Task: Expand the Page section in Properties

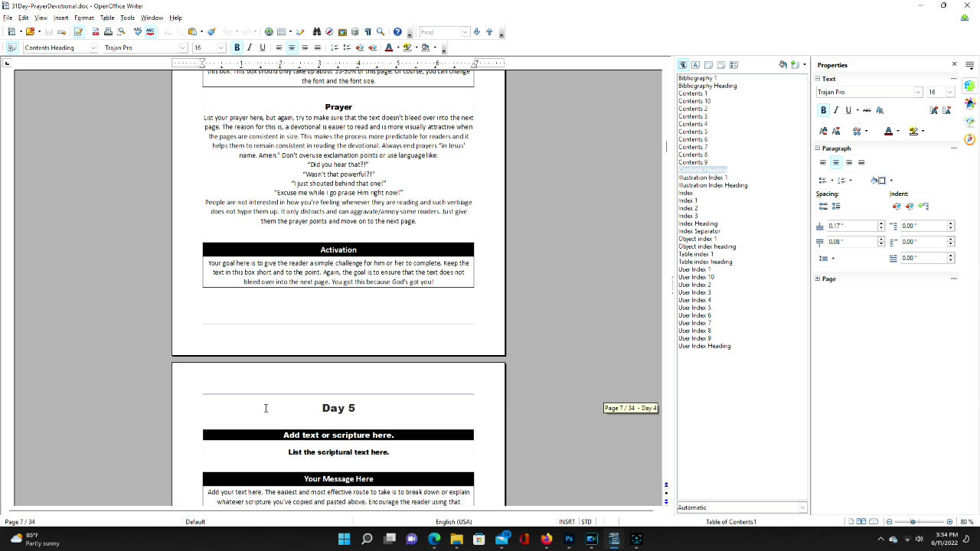Action: tap(818, 279)
